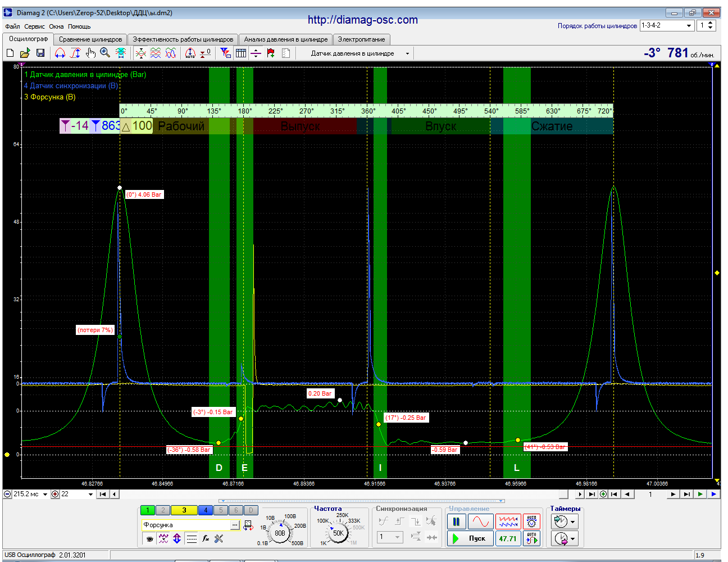Open the diamag-osc.com link

click(363, 20)
